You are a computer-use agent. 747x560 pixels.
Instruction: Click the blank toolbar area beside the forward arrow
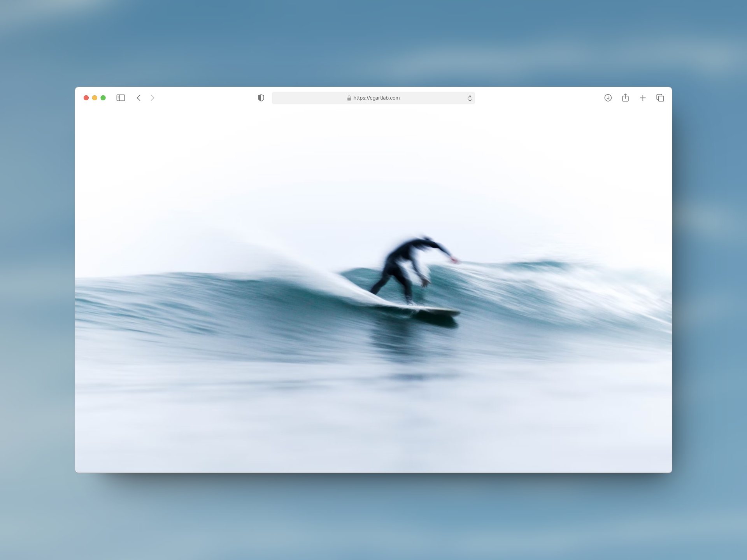[202, 98]
